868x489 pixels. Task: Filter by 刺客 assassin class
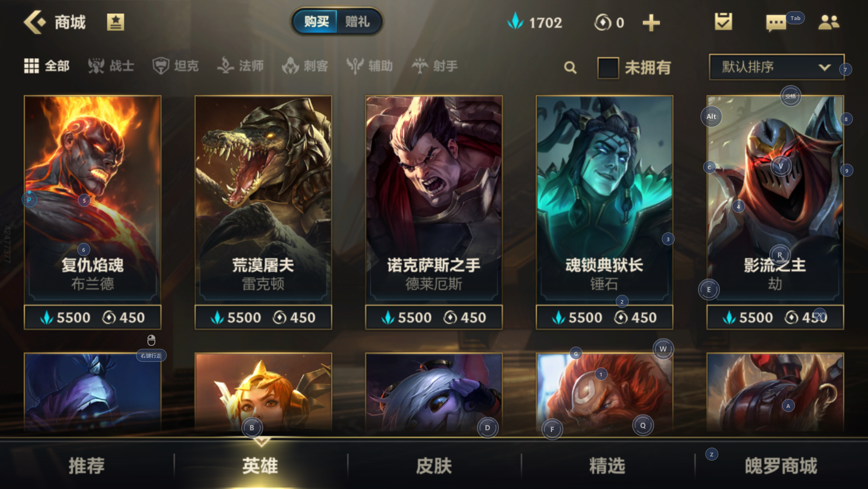coord(305,65)
